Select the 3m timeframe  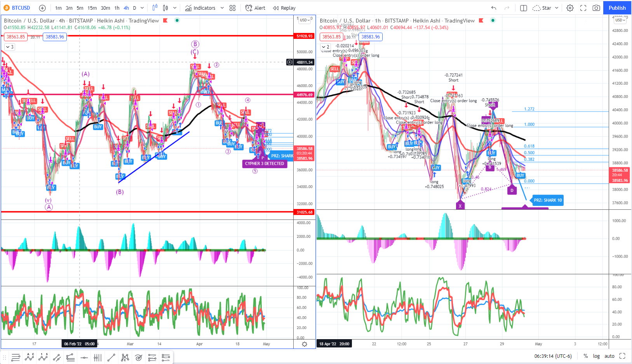point(69,8)
